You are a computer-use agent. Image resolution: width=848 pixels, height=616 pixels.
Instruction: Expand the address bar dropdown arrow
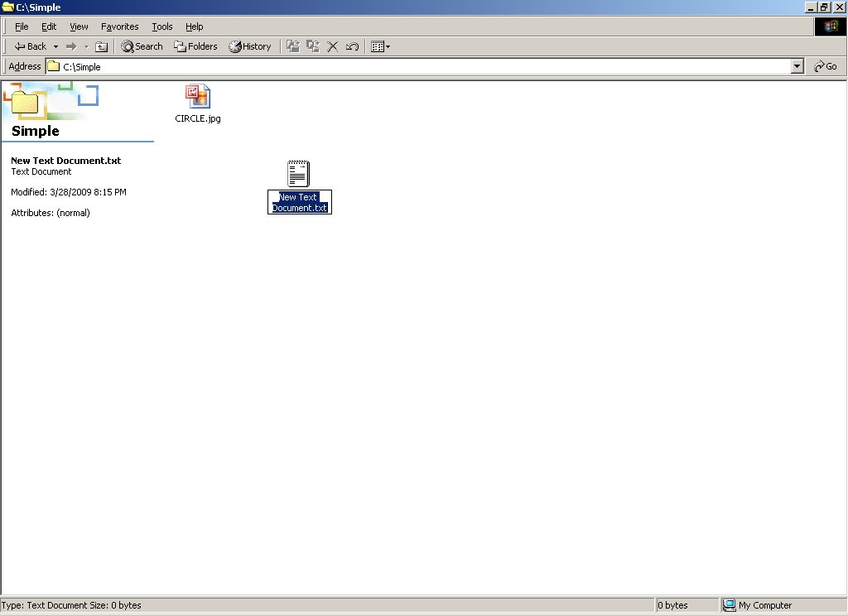coord(797,66)
